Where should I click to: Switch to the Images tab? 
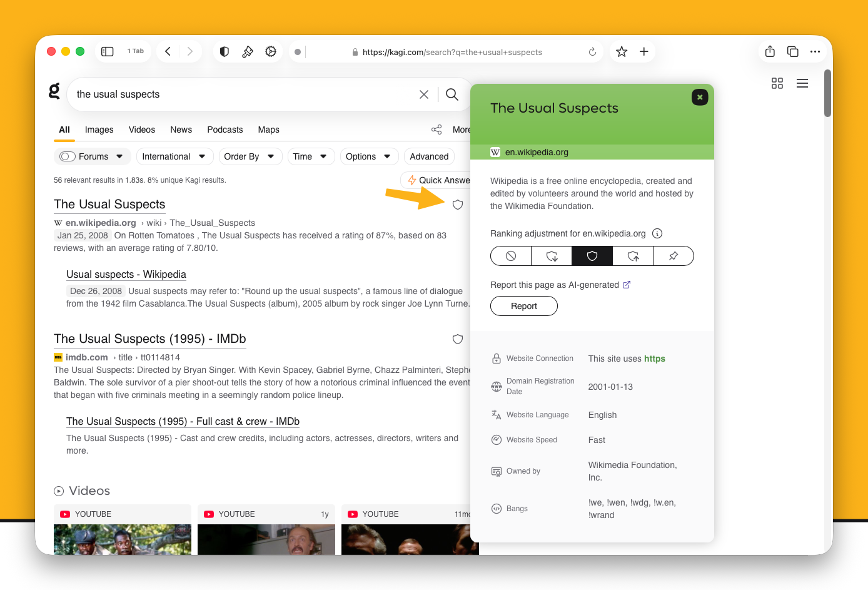[99, 130]
